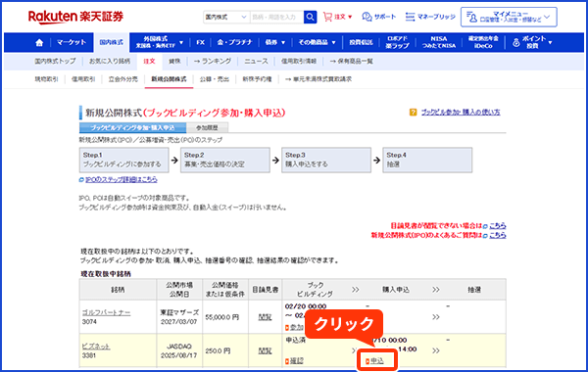Open the 保有商品一覧 sub-navigation link
588x372 pixels.
[351, 61]
